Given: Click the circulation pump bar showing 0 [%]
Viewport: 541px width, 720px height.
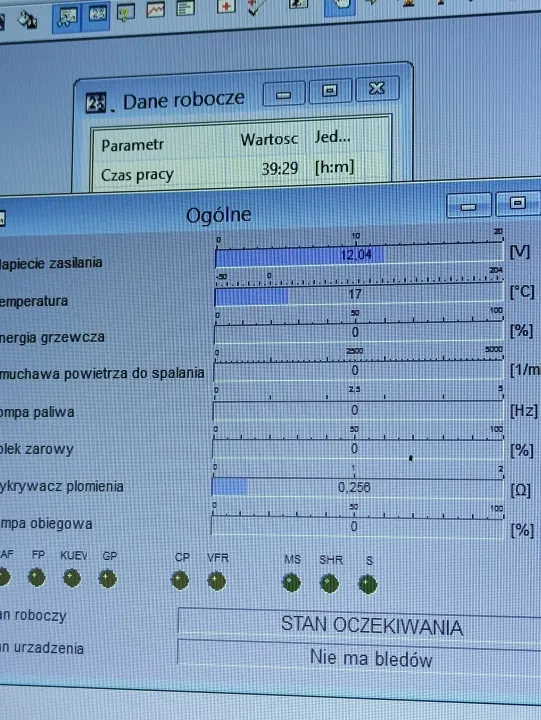Looking at the screenshot, I should coord(357,526).
